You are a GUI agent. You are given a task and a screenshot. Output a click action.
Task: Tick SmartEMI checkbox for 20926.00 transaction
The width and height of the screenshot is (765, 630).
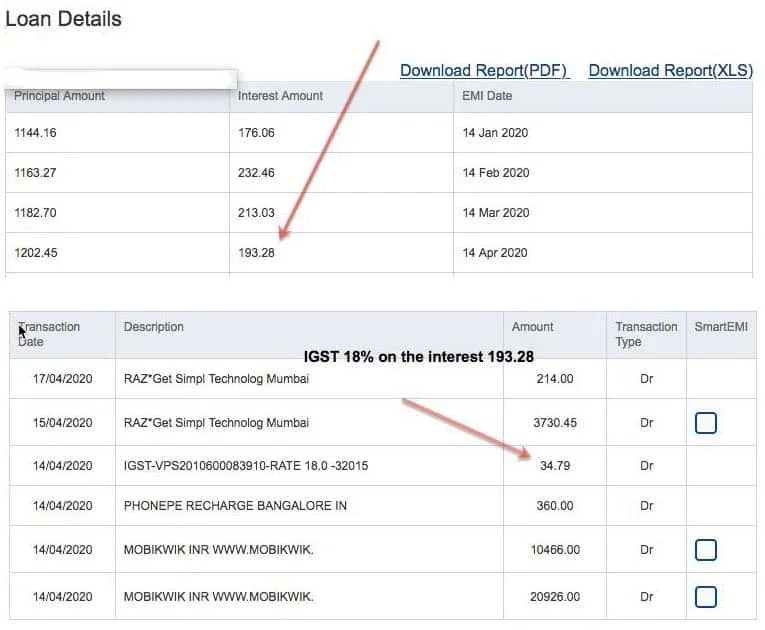pyautogui.click(x=705, y=596)
